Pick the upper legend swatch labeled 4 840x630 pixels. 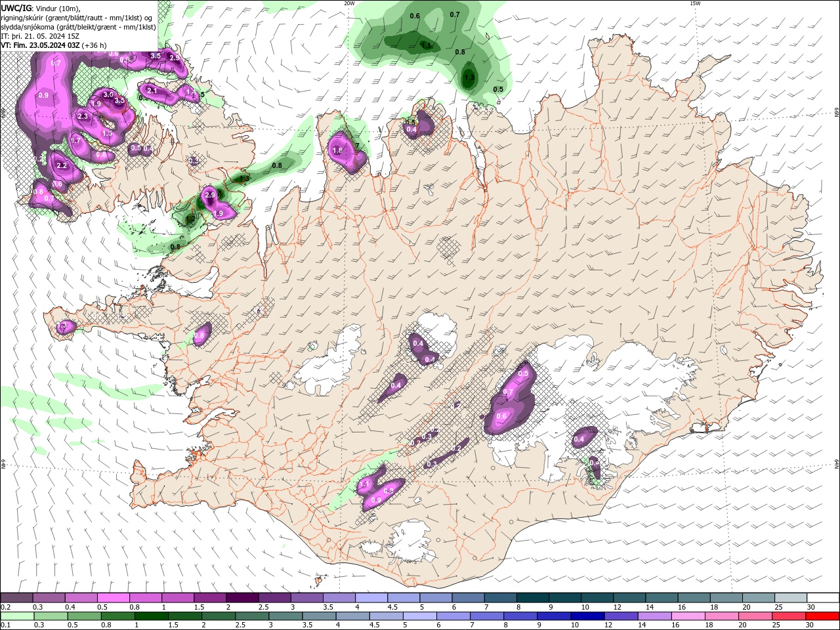[x=370, y=598]
